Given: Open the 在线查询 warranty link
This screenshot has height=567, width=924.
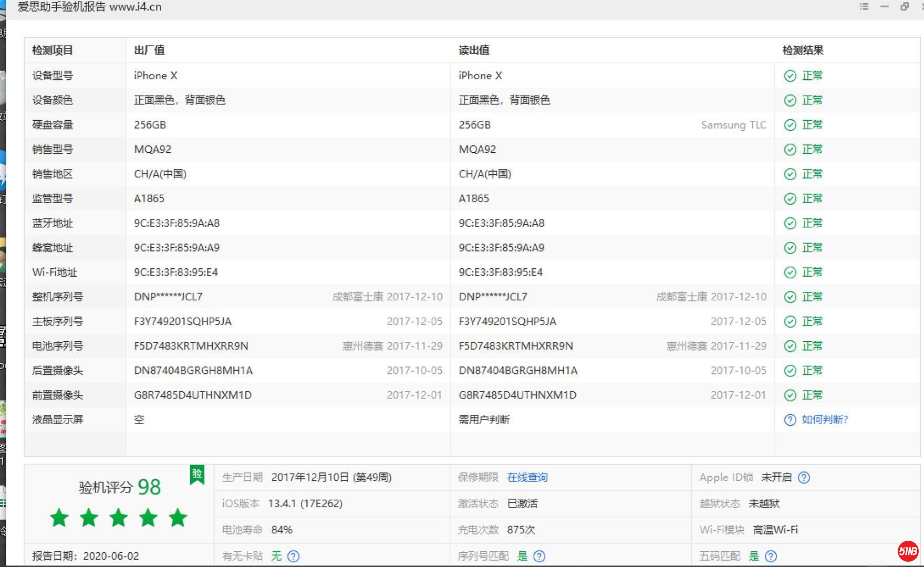Looking at the screenshot, I should 527,477.
